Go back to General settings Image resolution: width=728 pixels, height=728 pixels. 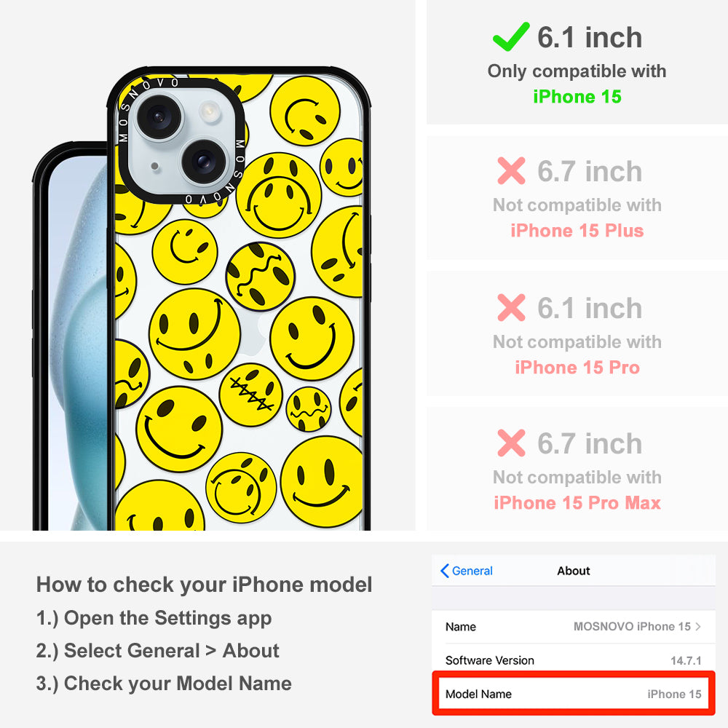pos(467,571)
